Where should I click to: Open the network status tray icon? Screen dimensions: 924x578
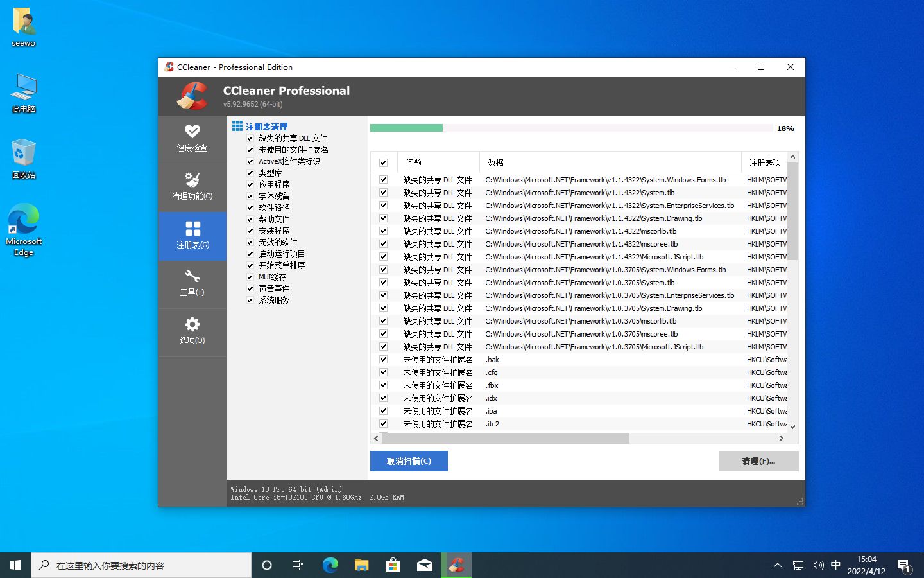coord(798,565)
